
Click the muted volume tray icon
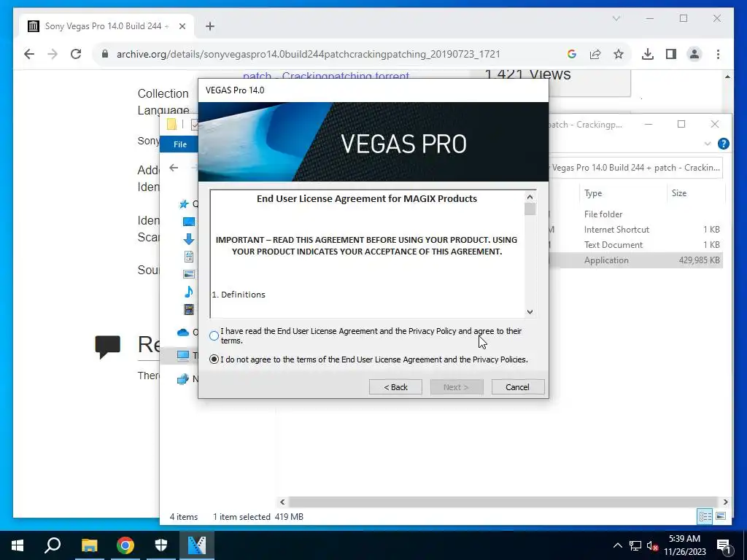(652, 545)
